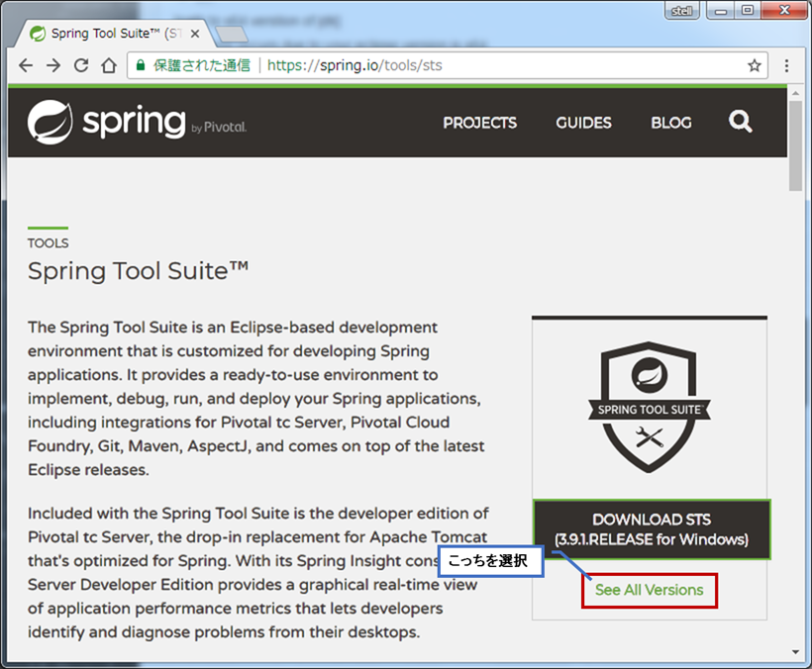Screen dimensions: 812x669
Task: Click the See All Versions link
Action: click(x=649, y=590)
